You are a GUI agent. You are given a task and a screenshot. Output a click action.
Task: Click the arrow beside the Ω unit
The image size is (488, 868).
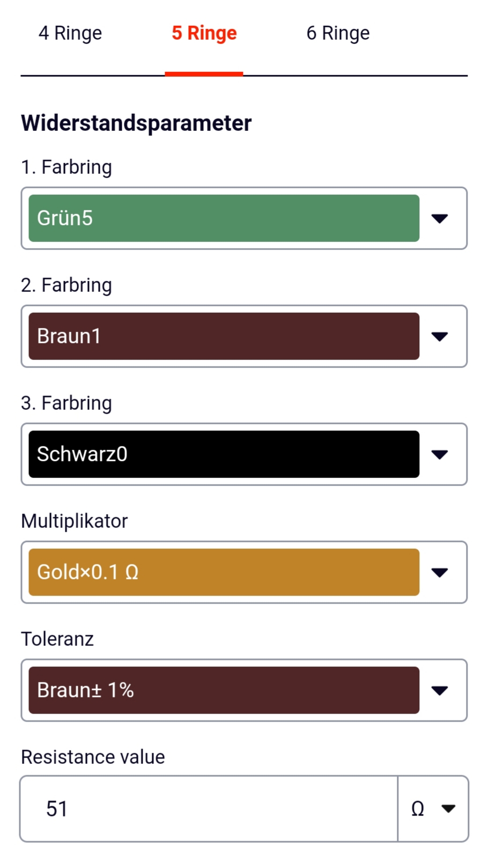[x=448, y=808]
